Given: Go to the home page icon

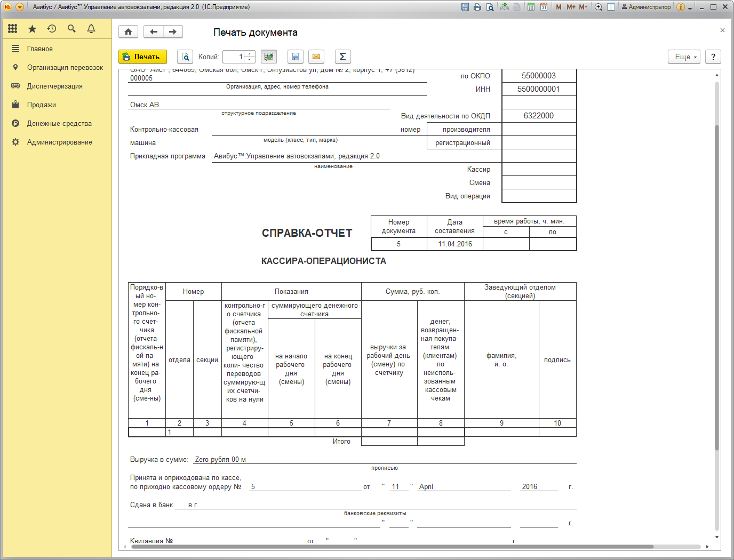Looking at the screenshot, I should tap(128, 32).
